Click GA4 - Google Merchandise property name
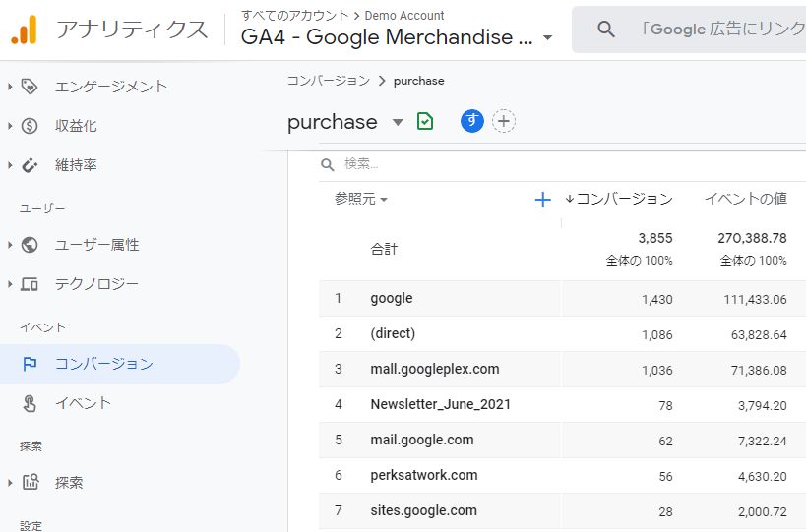 tap(387, 37)
